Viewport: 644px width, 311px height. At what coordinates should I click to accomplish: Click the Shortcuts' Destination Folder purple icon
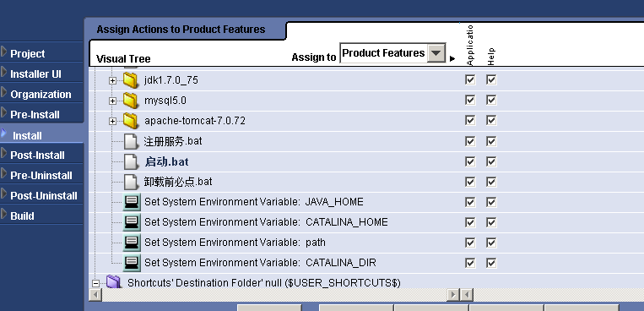click(x=113, y=281)
